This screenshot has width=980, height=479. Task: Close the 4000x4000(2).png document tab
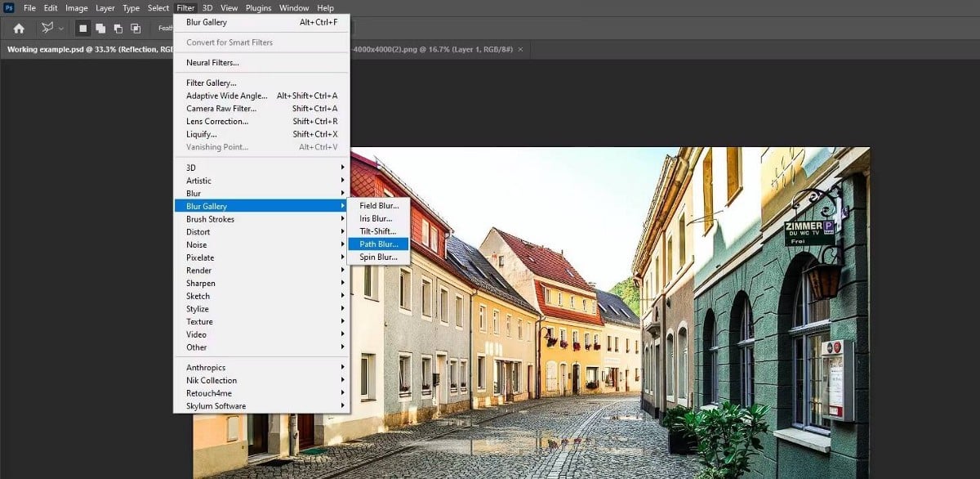[x=521, y=47]
